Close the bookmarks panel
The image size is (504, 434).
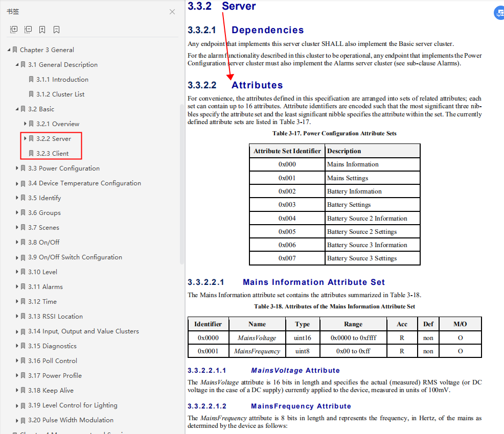click(172, 12)
